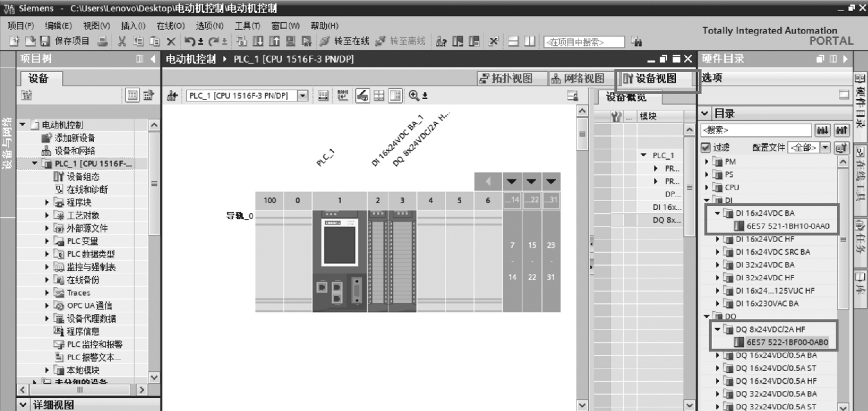Click the paste icon in toolbar
Screen dimensions: 868x411
154,41
